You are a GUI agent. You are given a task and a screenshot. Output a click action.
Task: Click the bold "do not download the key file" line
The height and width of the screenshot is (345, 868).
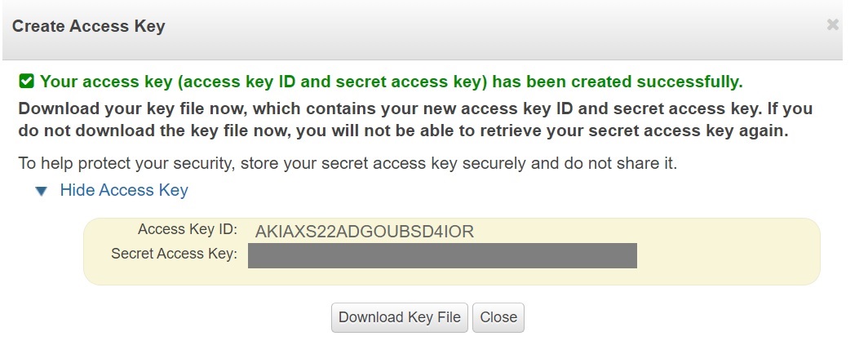pyautogui.click(x=245, y=131)
